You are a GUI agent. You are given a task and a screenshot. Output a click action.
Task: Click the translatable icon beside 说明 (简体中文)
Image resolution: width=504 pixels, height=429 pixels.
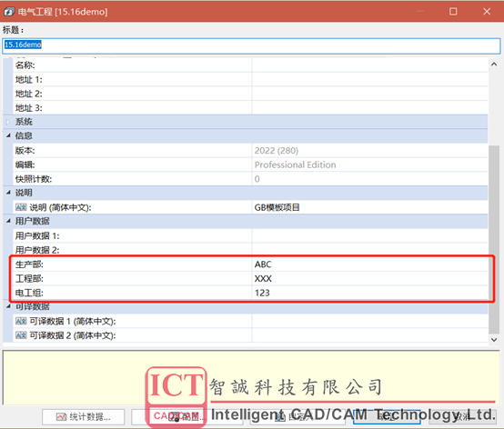pyautogui.click(x=21, y=207)
